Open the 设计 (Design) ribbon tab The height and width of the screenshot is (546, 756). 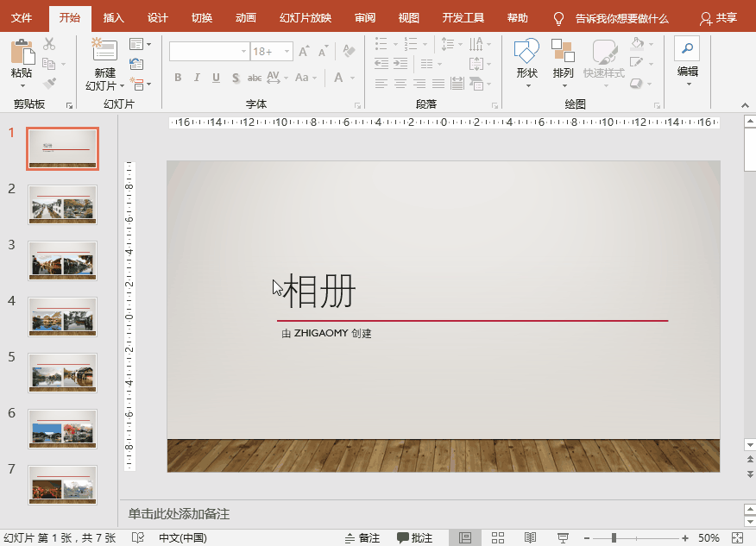coord(158,17)
